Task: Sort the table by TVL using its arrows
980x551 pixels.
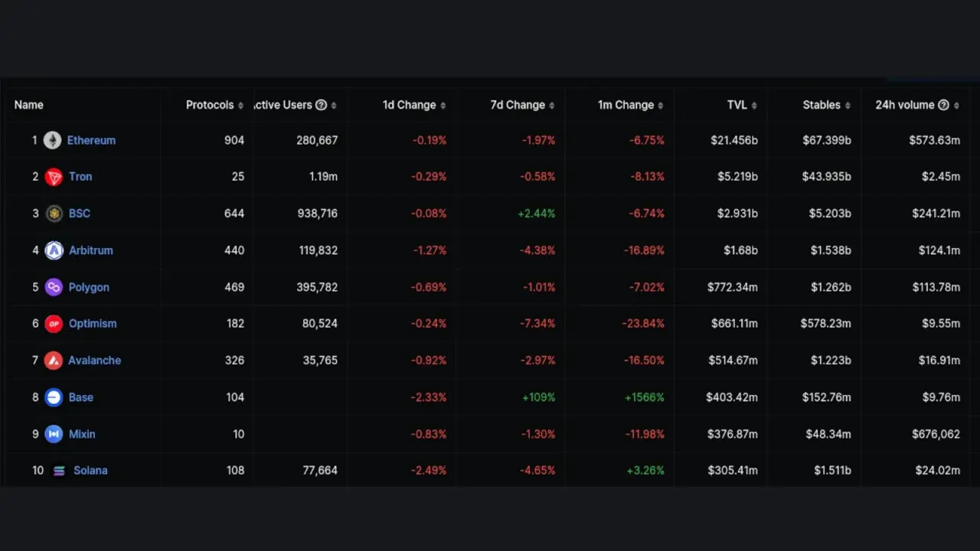Action: (x=753, y=105)
